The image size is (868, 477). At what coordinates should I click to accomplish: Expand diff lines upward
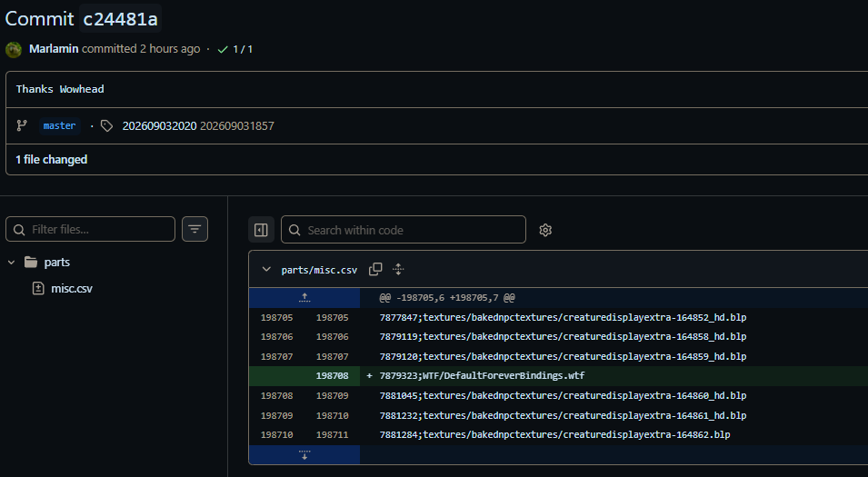tap(304, 298)
